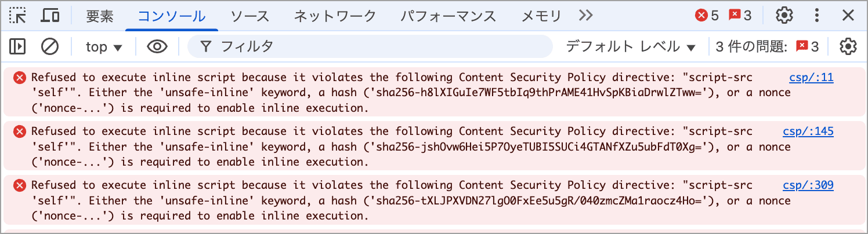The image size is (868, 234).
Task: Click the フィルタ filter input field
Action: pos(370,46)
